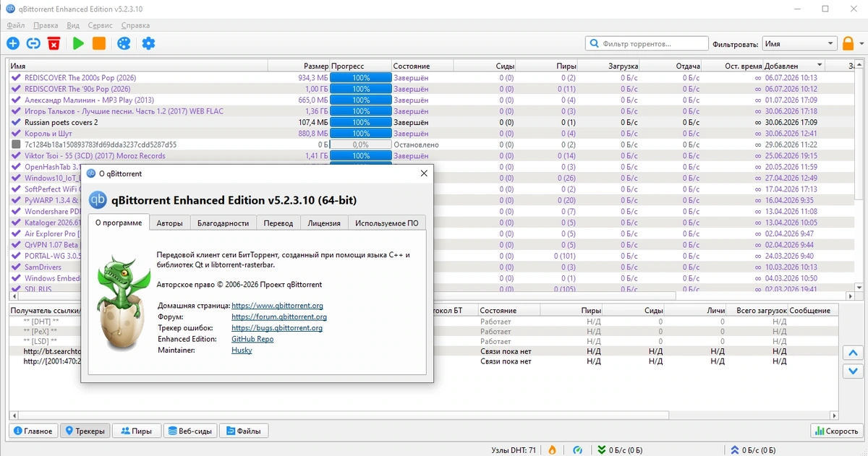The width and height of the screenshot is (868, 456).
Task: Click the flame connection status icon
Action: point(552,450)
